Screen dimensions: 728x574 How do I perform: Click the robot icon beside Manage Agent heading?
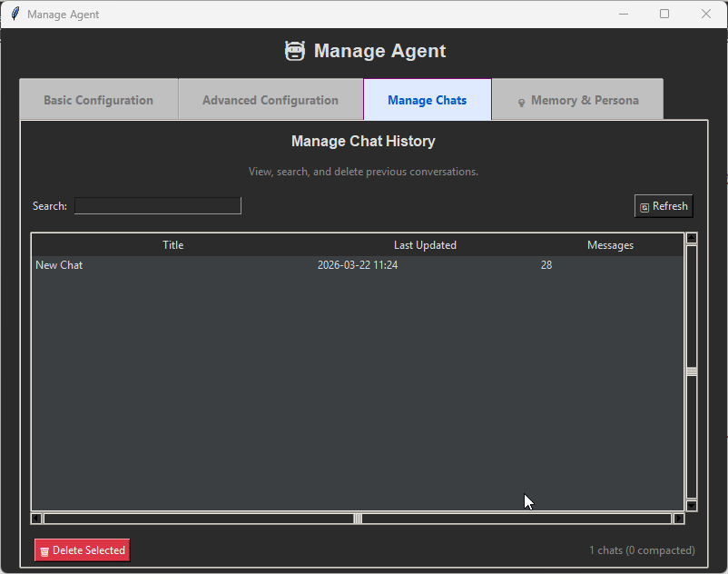coord(295,51)
